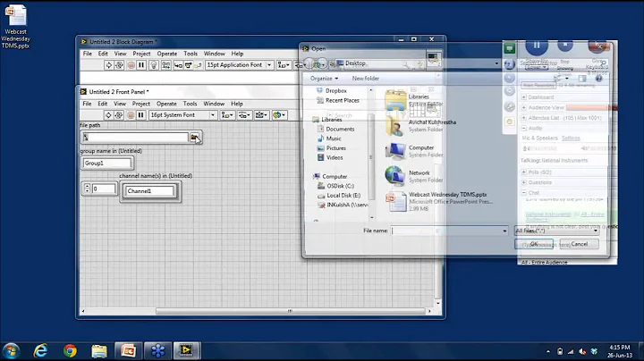Open Project menu in Front Panel window
The height and width of the screenshot is (361, 644).
[x=141, y=104]
